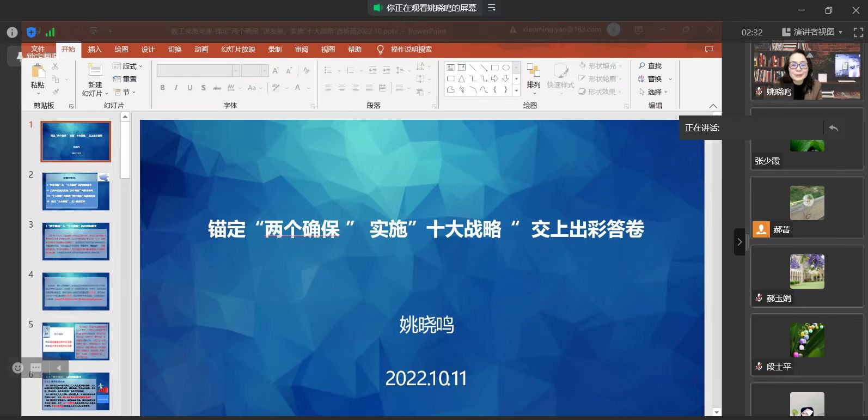Click the reply arrow beside 正在讲话

[833, 128]
